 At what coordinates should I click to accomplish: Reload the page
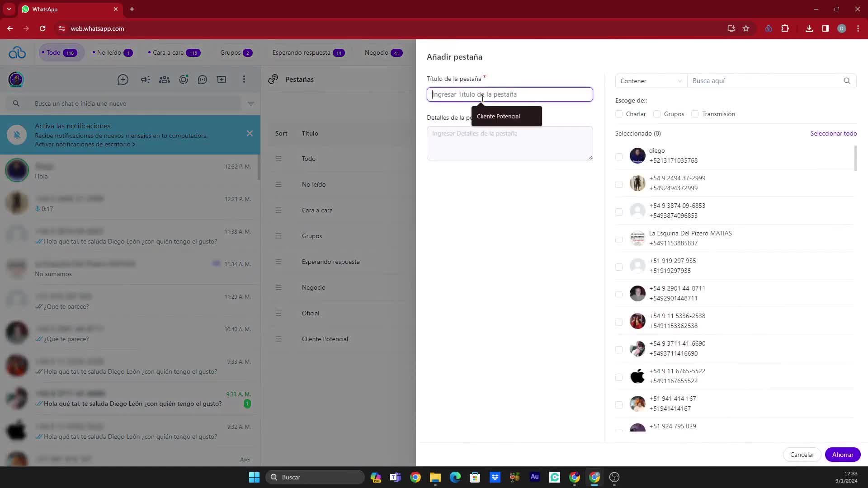point(42,28)
